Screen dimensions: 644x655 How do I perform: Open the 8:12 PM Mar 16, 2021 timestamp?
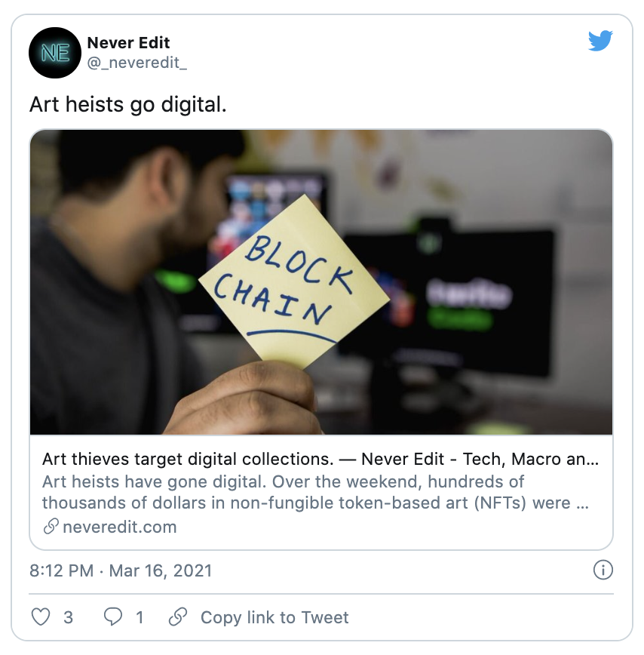click(x=121, y=570)
